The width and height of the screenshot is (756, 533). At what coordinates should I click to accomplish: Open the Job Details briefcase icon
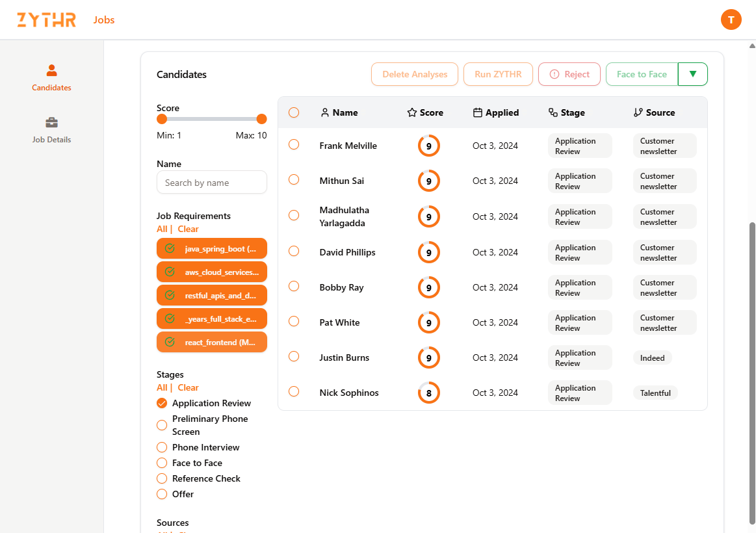pyautogui.click(x=51, y=123)
